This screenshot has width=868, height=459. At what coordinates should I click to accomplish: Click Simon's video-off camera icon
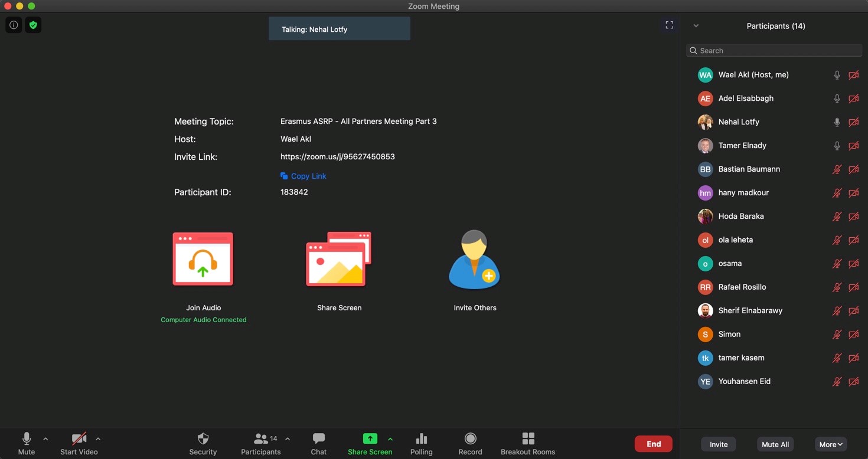854,335
